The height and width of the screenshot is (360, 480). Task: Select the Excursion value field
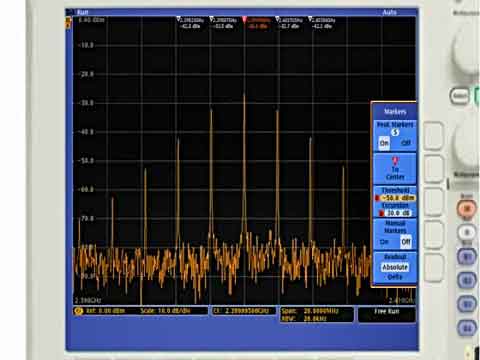[x=398, y=213]
